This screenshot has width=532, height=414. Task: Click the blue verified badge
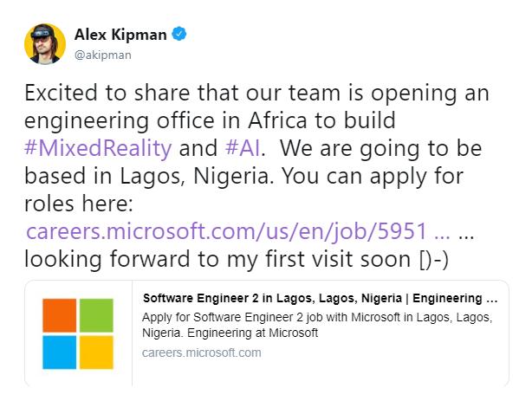coord(181,34)
